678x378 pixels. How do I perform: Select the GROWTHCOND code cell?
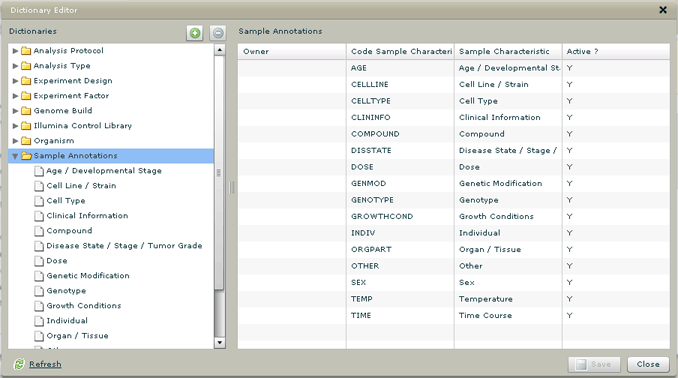(400, 216)
